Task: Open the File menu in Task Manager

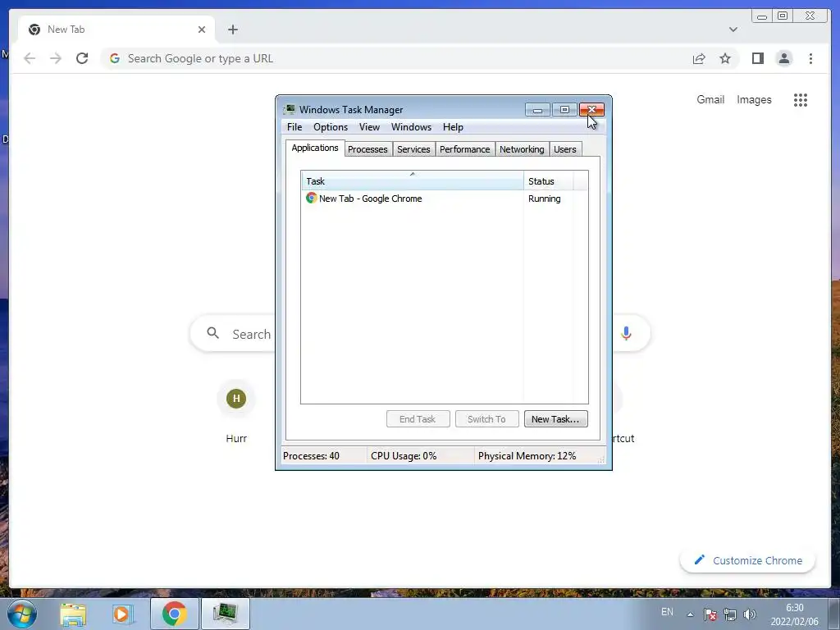Action: point(294,127)
